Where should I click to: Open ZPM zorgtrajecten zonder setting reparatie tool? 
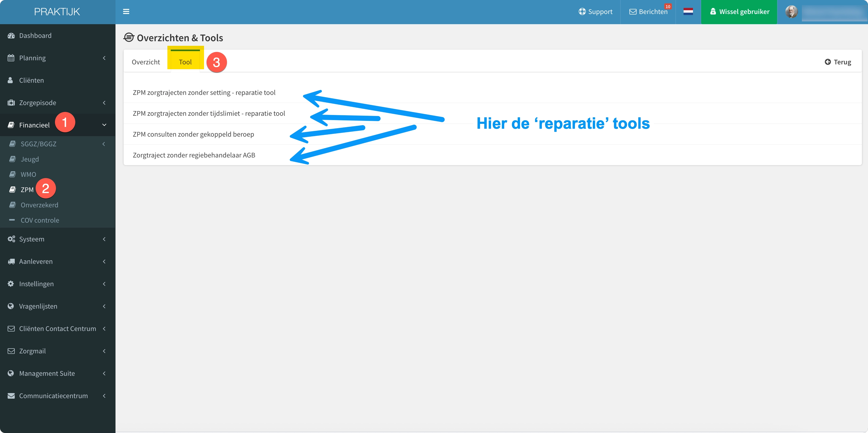tap(204, 93)
